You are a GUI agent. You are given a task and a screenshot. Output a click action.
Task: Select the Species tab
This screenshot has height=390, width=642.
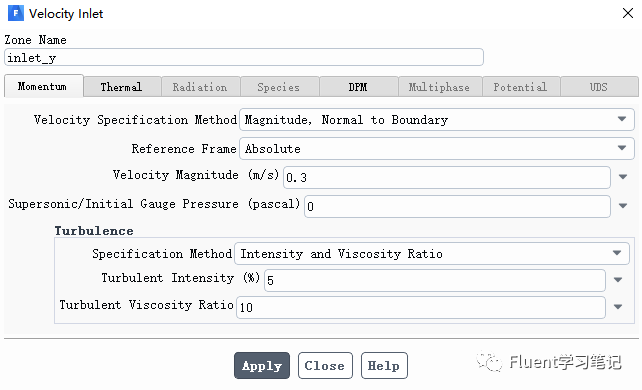[x=279, y=87]
